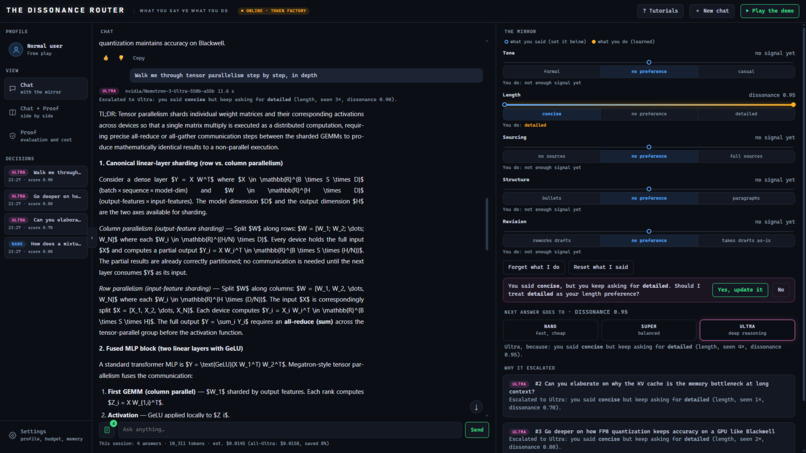Set Structure preference to bullets
This screenshot has width=806, height=453.
tap(552, 198)
